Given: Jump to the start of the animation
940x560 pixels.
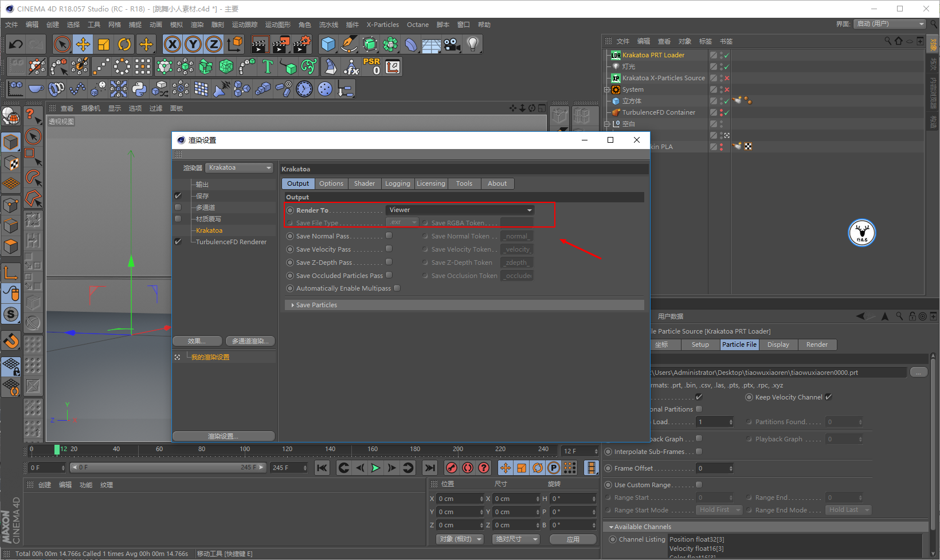Looking at the screenshot, I should 322,468.
